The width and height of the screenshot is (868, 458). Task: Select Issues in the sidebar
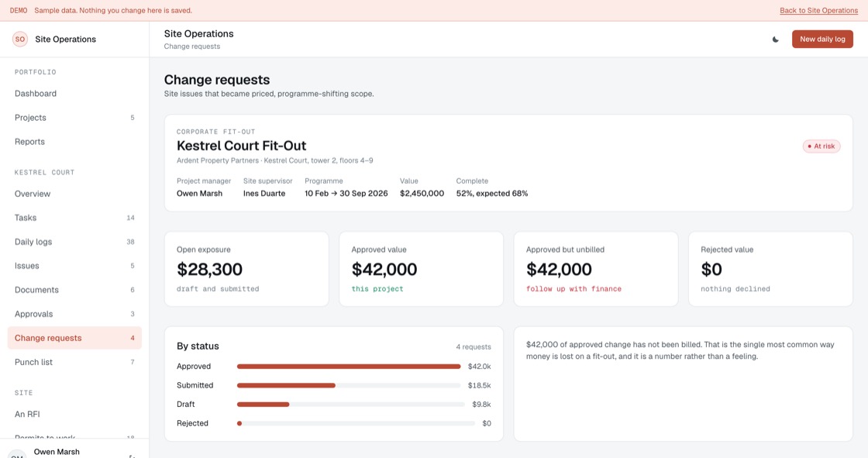click(x=74, y=266)
